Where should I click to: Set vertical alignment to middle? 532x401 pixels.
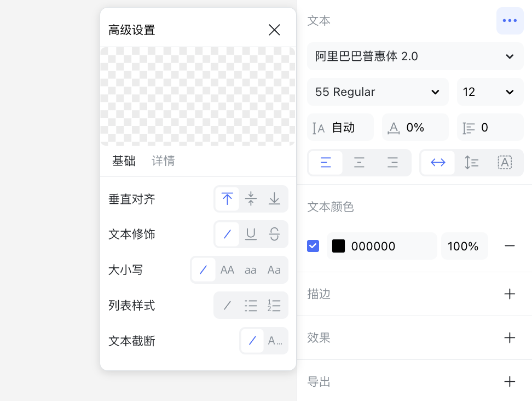(x=251, y=199)
